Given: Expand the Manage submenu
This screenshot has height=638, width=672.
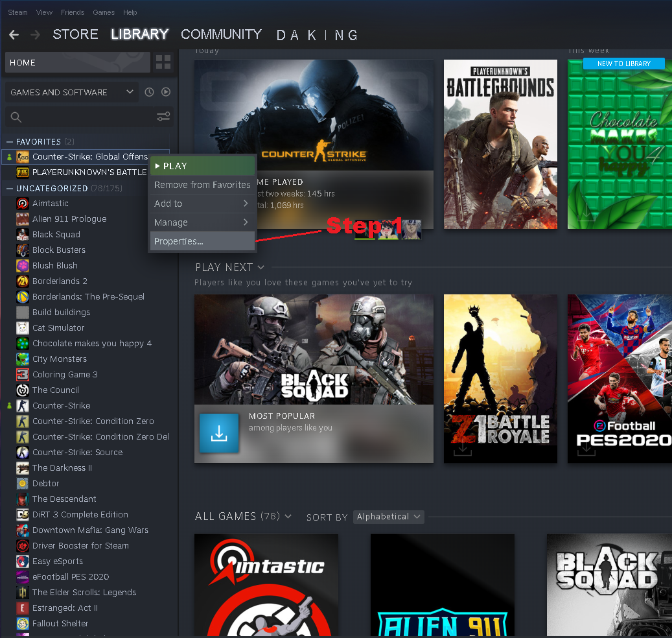Looking at the screenshot, I should 202,222.
